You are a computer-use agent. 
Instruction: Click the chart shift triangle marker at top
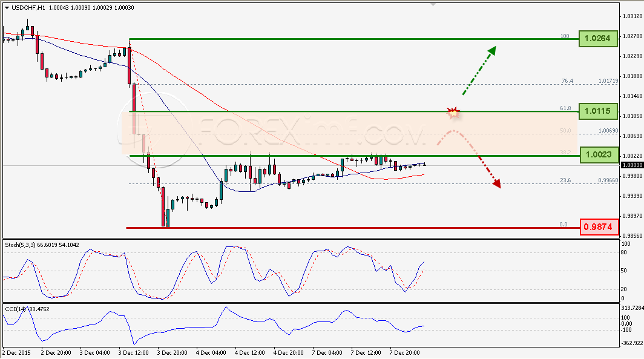[433, 4]
